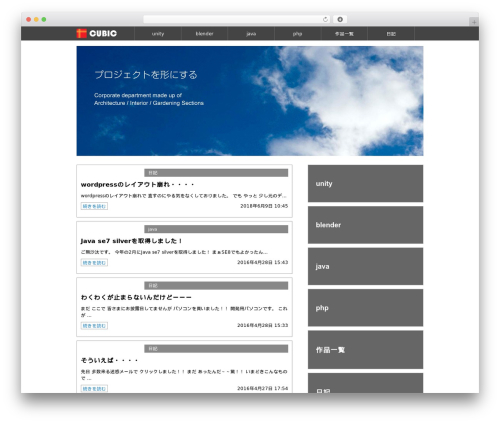Open the 日記 item in top navigation
The width and height of the screenshot is (500, 423).
tap(391, 34)
